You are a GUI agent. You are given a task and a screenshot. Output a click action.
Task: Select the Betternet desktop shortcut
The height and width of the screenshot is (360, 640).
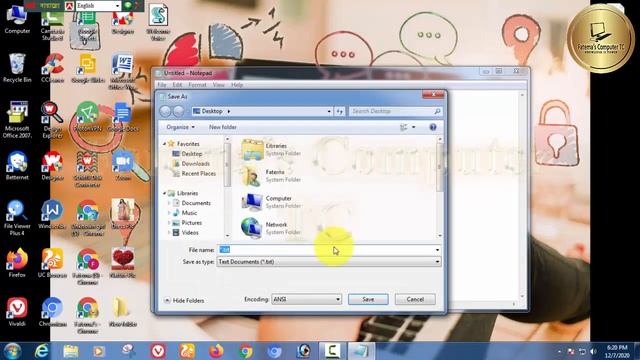coord(17,166)
